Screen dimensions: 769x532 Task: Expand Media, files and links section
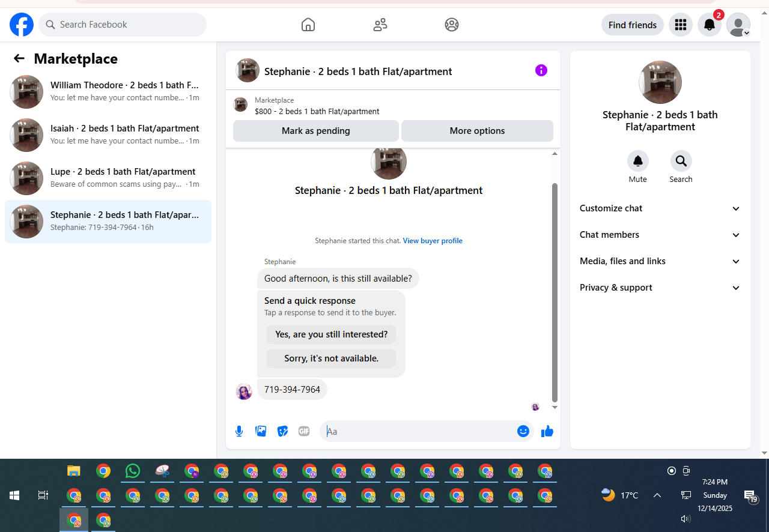click(660, 261)
